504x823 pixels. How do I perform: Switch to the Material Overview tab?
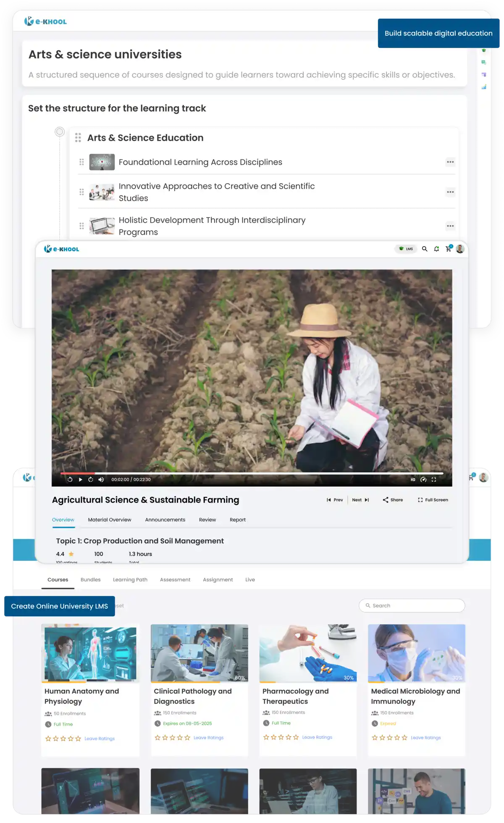tap(110, 520)
